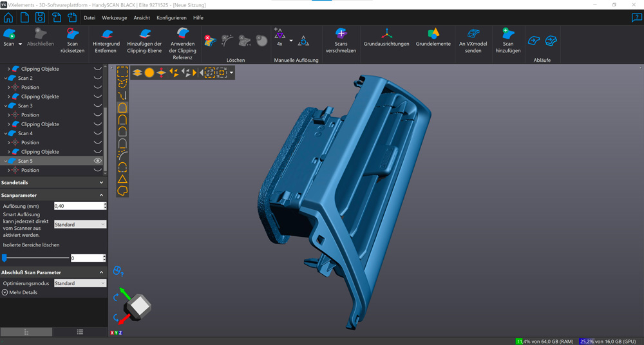Viewport: 644px width, 345px height.
Task: Toggle visibility of Scan 4
Action: (x=98, y=133)
